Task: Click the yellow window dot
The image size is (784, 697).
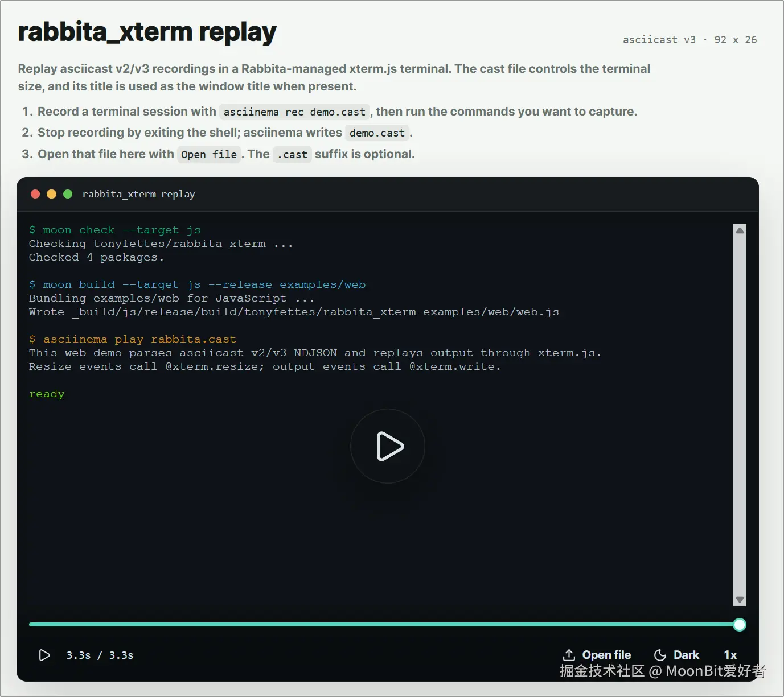Action: click(51, 194)
